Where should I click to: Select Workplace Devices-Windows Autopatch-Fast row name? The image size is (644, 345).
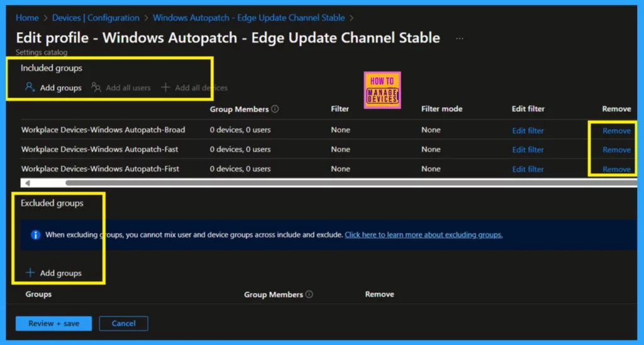100,150
